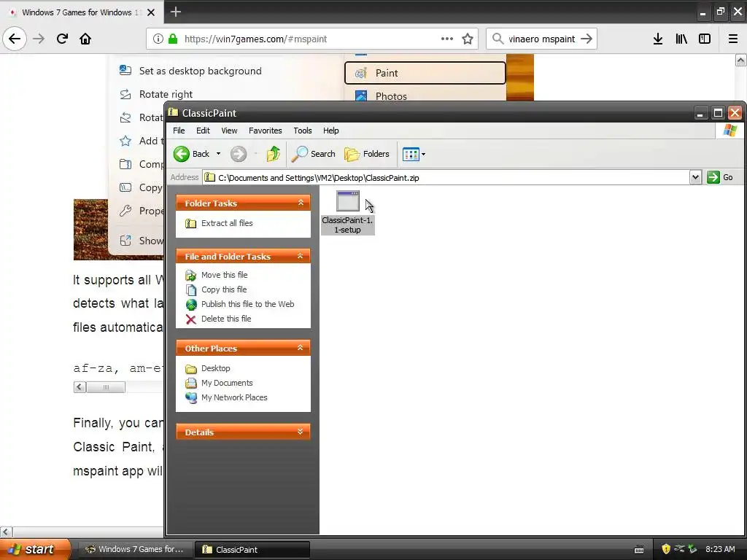Click the green padlock security icon

tap(173, 39)
